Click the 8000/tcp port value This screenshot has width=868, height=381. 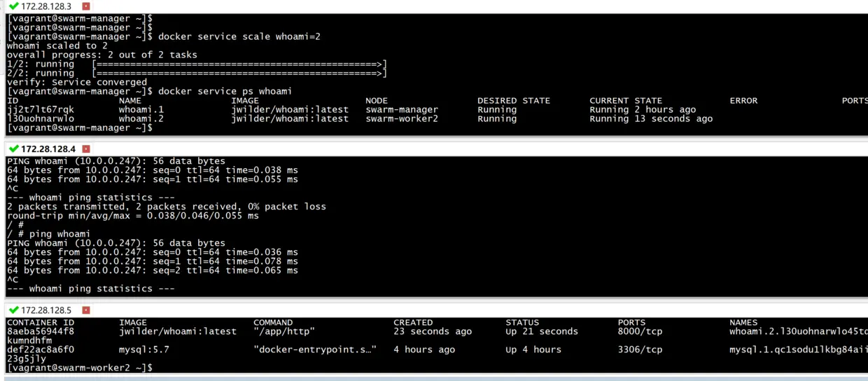(x=640, y=331)
